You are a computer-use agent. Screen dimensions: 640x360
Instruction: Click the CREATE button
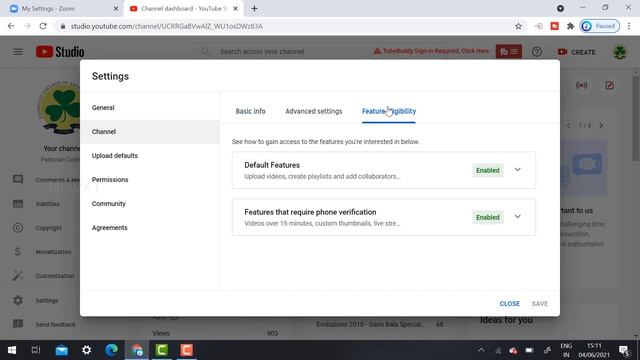click(x=576, y=52)
